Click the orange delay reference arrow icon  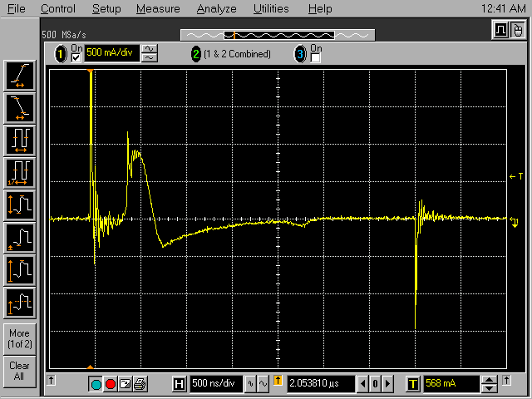pyautogui.click(x=278, y=381)
